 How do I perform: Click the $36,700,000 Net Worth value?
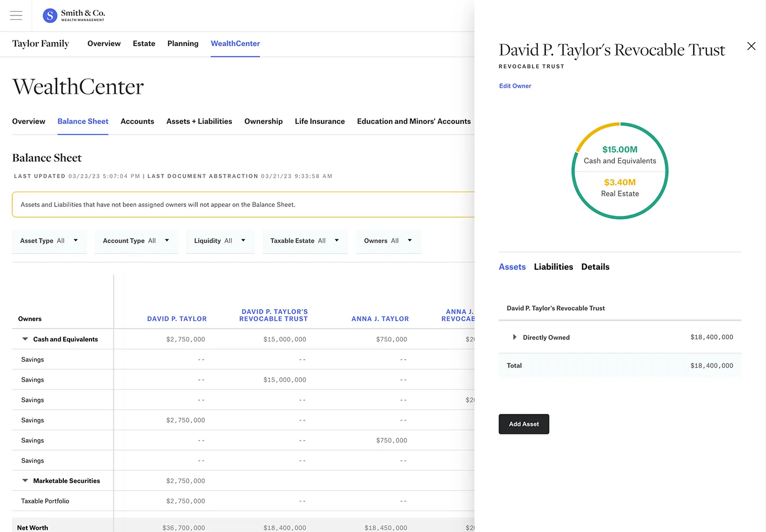coord(184,528)
